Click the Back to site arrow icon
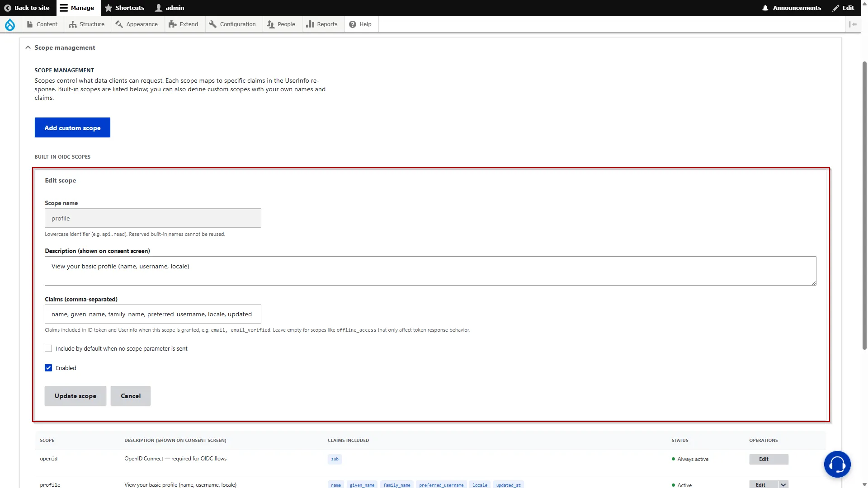Screen dimensions: 868x488 click(x=8, y=8)
